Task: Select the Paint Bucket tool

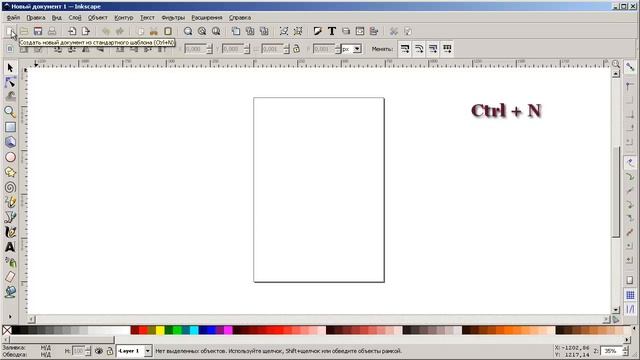Action: point(10,292)
